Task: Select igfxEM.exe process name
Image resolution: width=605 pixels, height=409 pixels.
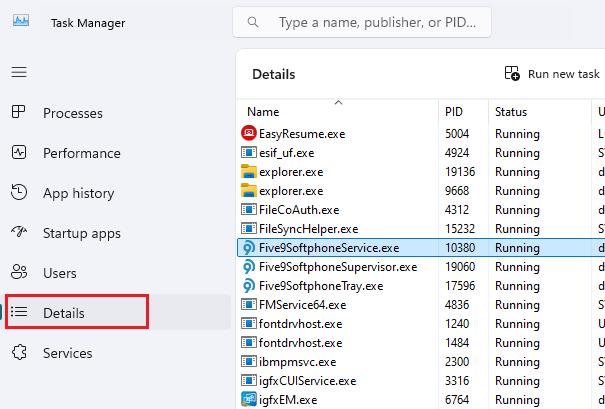Action: pos(288,400)
